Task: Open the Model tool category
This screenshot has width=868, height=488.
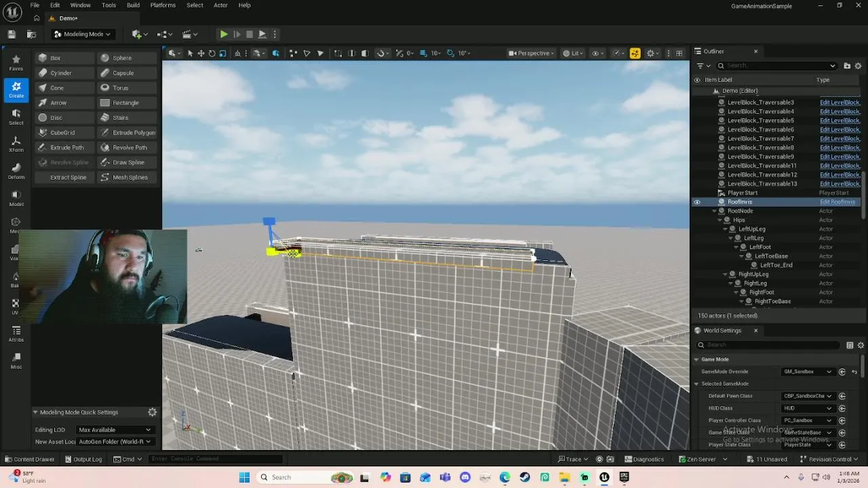Action: point(16,199)
